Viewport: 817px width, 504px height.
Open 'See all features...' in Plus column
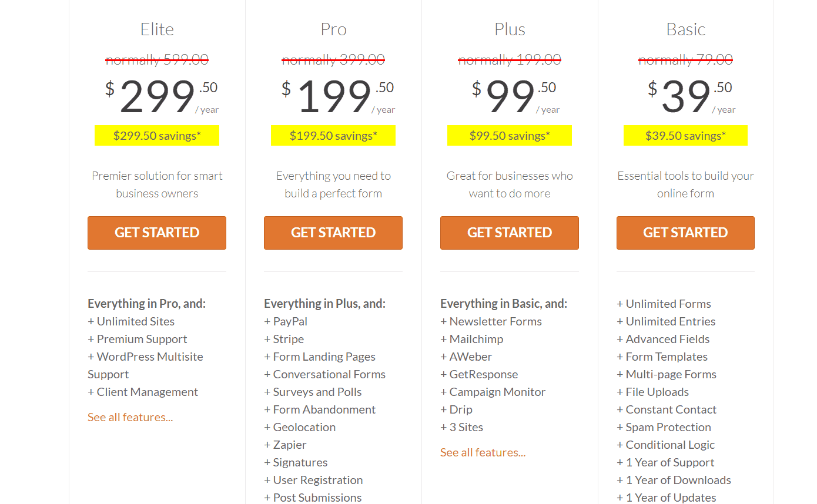coord(483,452)
